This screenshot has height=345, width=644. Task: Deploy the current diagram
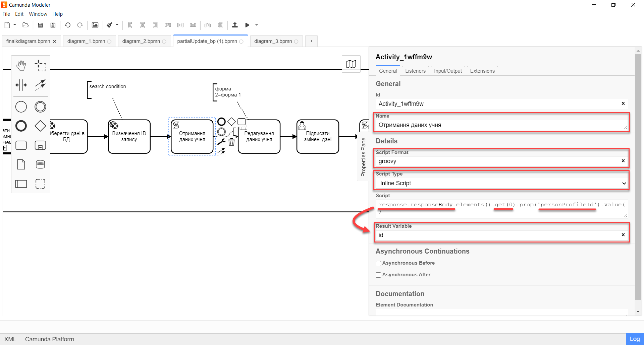(235, 25)
